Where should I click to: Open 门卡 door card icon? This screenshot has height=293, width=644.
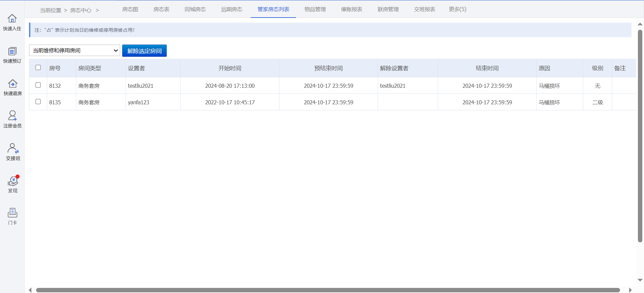tap(12, 217)
